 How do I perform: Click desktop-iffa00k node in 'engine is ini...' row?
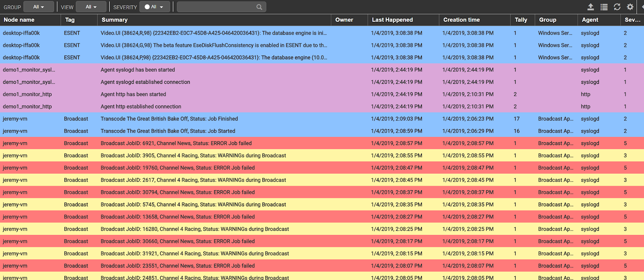tap(21, 33)
